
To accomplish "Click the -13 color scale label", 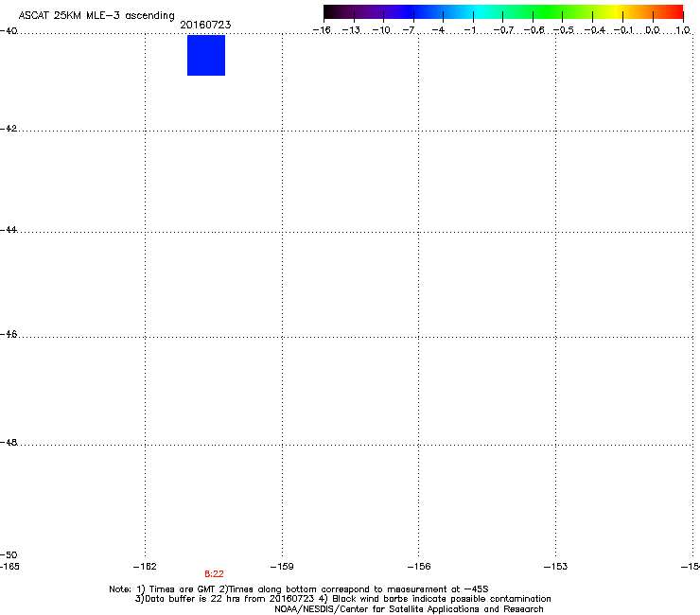I will point(351,30).
